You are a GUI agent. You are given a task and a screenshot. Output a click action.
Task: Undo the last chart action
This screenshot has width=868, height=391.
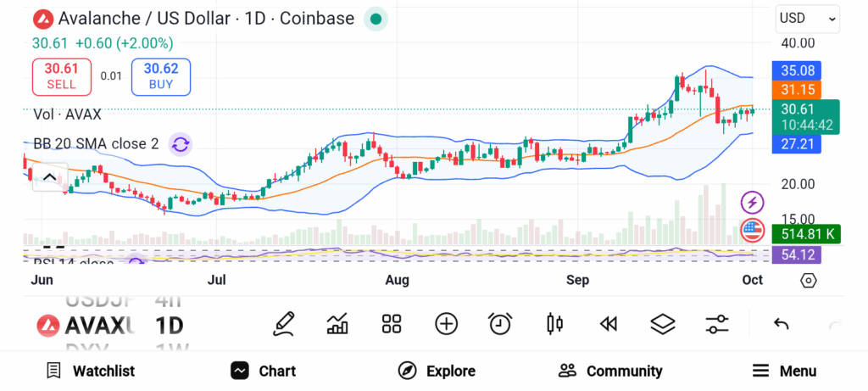pos(782,324)
